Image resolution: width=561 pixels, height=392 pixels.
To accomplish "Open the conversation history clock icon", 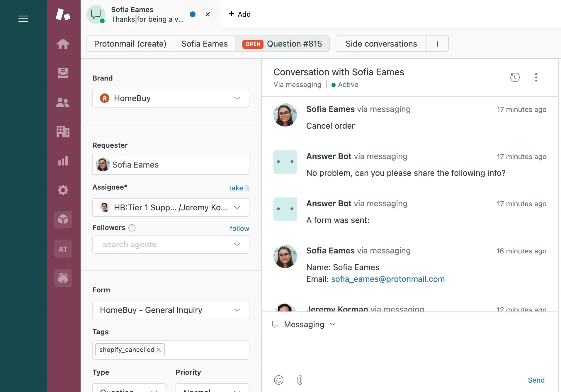I will (x=515, y=77).
